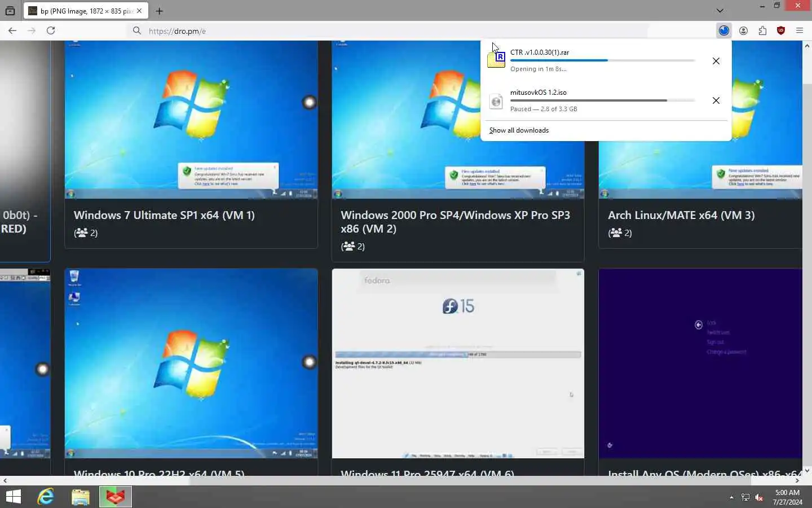Open the Windows Start button
The width and height of the screenshot is (812, 508).
click(14, 497)
